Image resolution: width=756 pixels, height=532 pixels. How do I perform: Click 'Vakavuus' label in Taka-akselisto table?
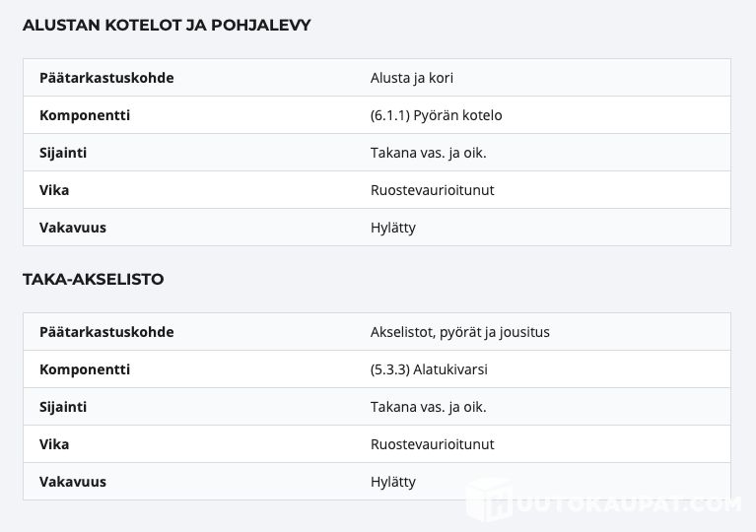73,482
